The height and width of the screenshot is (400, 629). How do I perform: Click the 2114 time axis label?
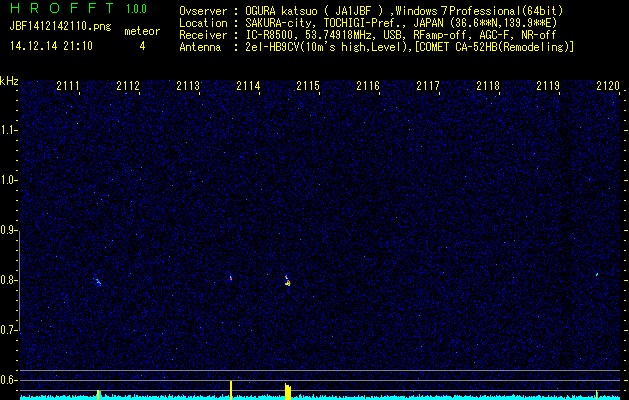coord(248,86)
